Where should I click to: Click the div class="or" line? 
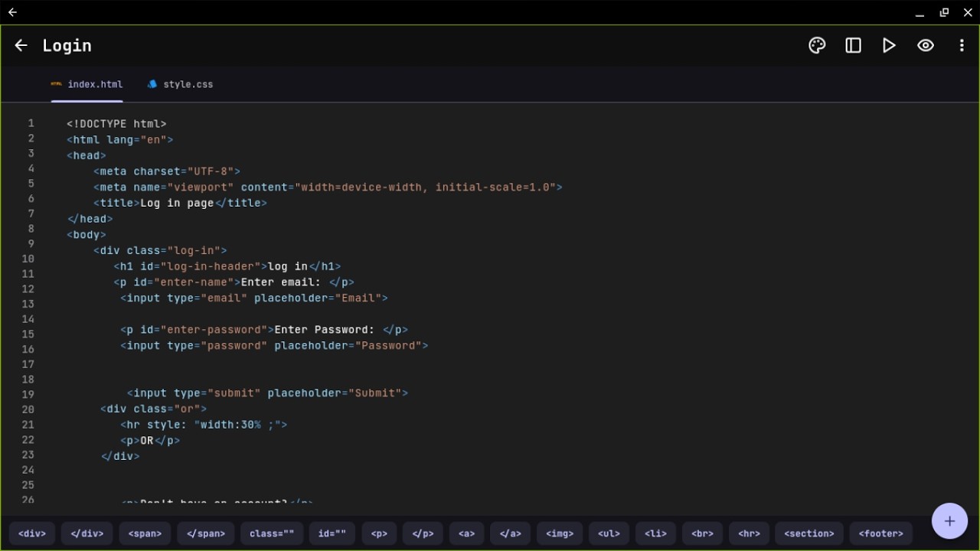click(153, 409)
